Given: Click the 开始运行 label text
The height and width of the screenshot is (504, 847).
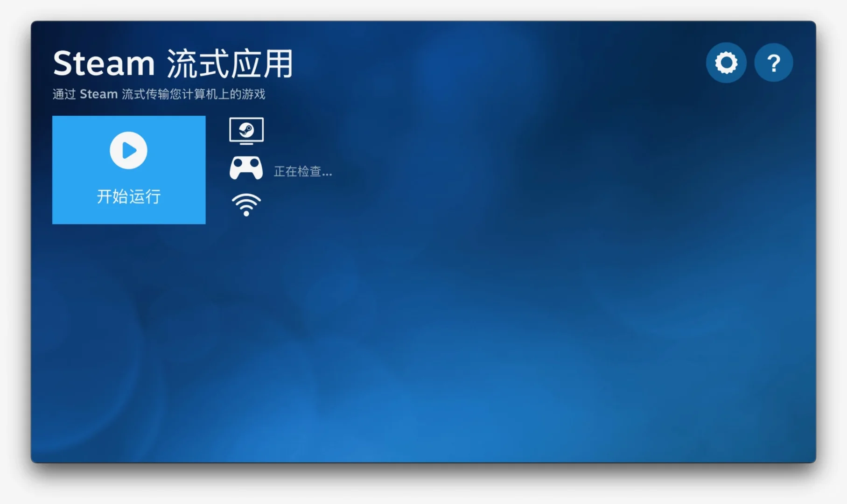Looking at the screenshot, I should point(128,197).
